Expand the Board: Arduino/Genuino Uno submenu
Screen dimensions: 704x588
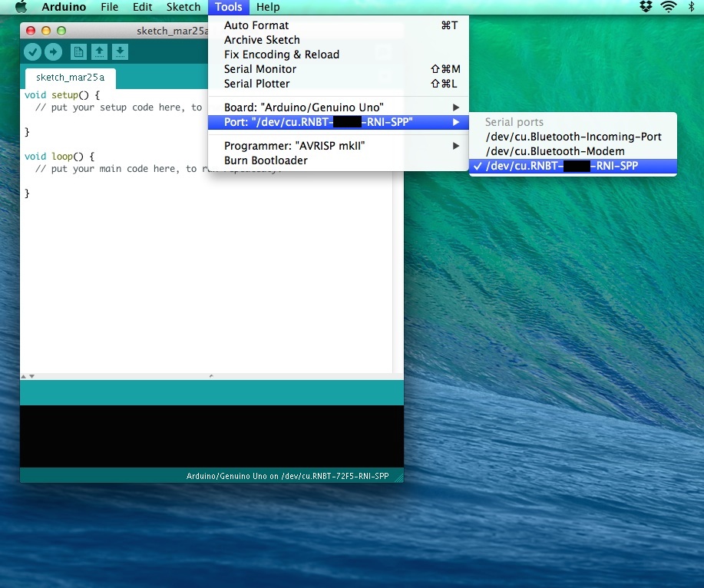click(339, 107)
